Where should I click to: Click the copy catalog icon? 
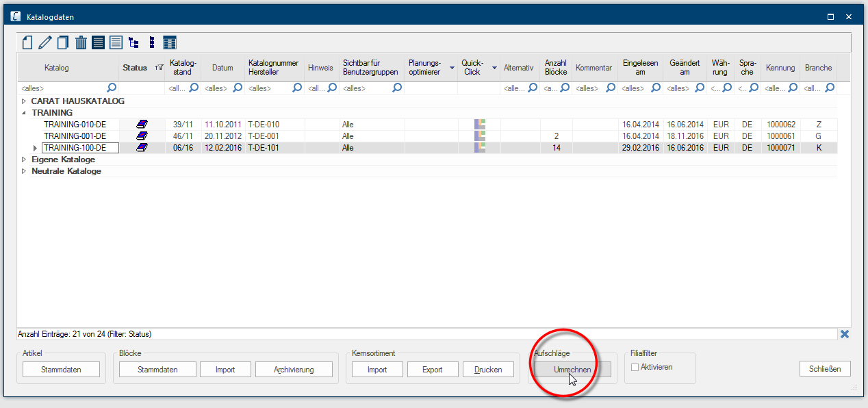[x=63, y=43]
